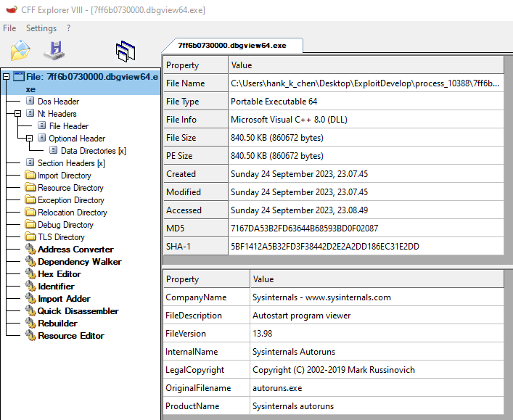Select the File Size value cell

(366, 137)
